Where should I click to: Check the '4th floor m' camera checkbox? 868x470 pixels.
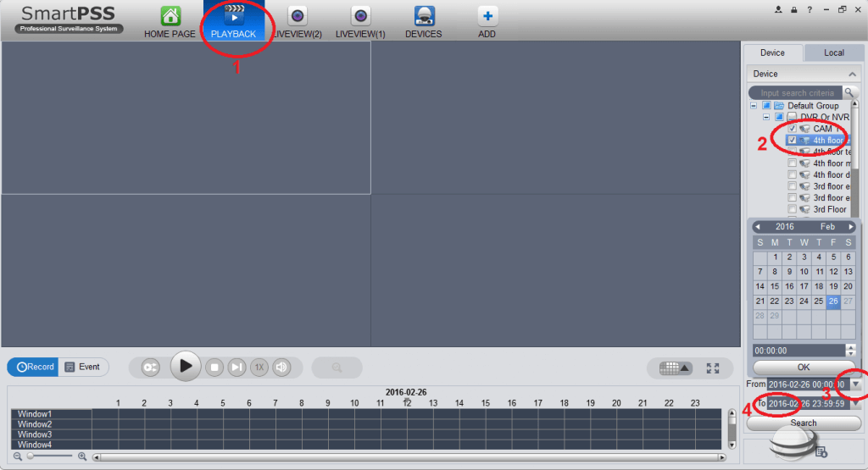[x=793, y=163]
